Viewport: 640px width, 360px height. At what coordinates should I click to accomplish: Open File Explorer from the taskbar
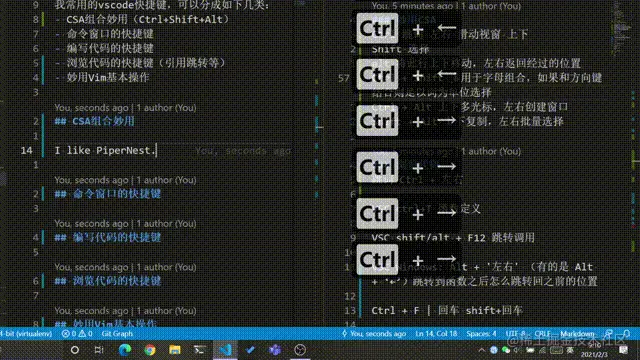coord(175,350)
